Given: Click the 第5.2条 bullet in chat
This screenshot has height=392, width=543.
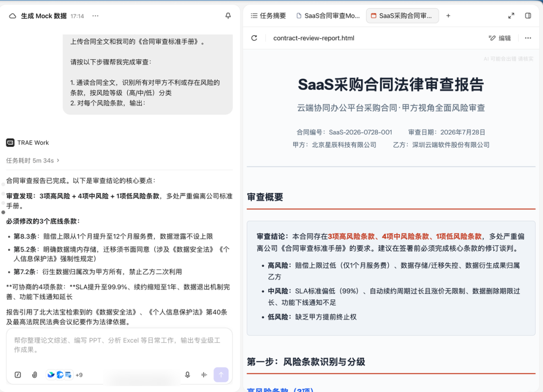Looking at the screenshot, I should [x=121, y=254].
